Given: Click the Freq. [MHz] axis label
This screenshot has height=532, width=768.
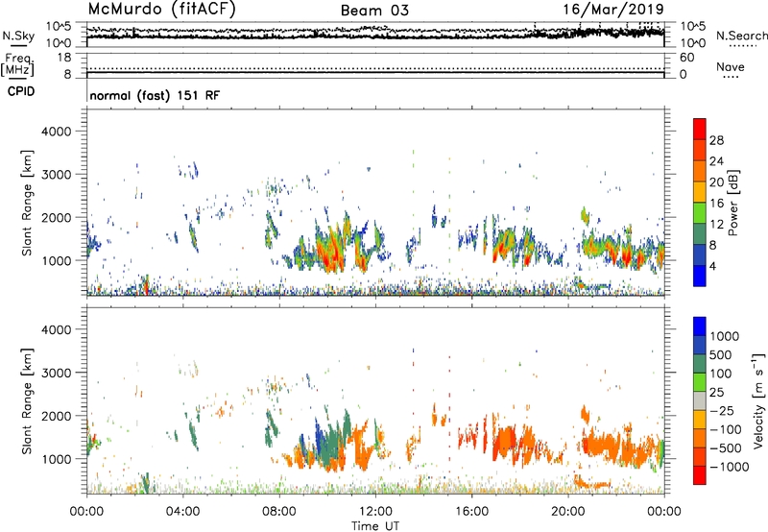Looking at the screenshot, I should [17, 64].
